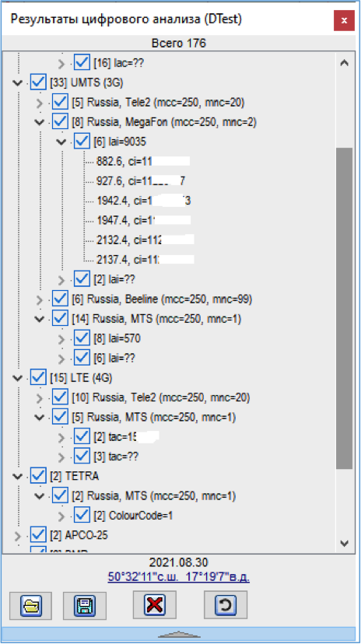361x644 pixels.
Task: Collapse the Russia, MegaFon node
Action: point(40,122)
